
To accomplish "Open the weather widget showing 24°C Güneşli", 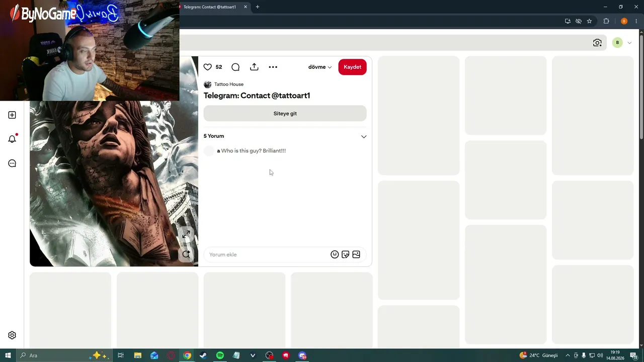I will coord(538,355).
